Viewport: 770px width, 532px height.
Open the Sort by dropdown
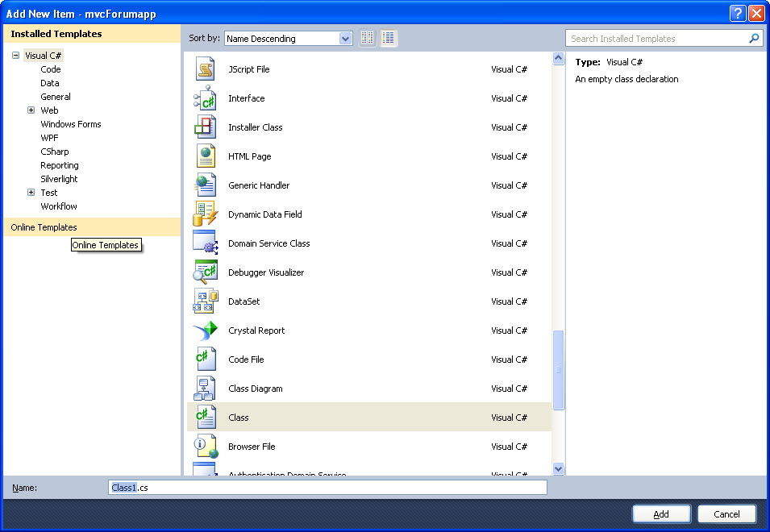(346, 38)
